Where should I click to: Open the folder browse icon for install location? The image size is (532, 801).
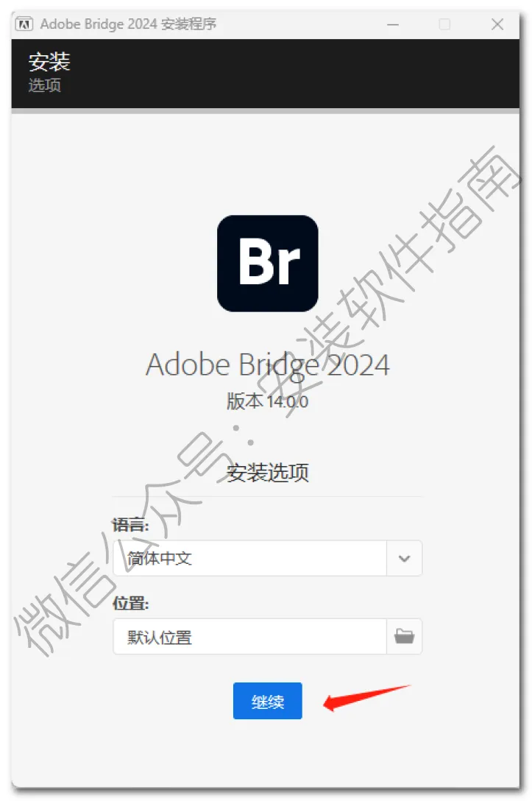[x=405, y=636]
